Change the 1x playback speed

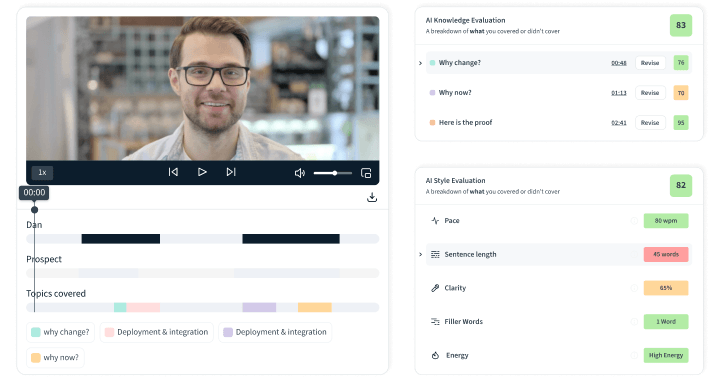coord(42,172)
